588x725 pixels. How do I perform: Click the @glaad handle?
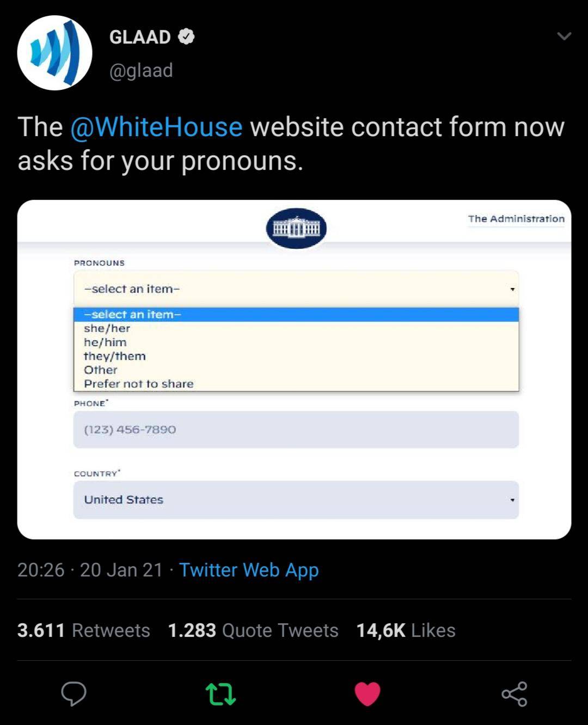pos(141,70)
